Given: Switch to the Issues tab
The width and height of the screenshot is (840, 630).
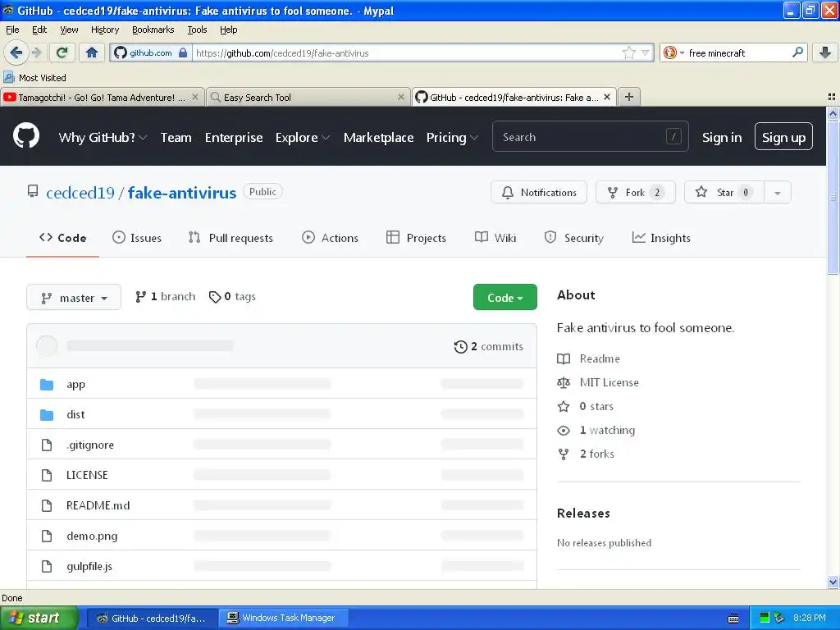Looking at the screenshot, I should 137,238.
